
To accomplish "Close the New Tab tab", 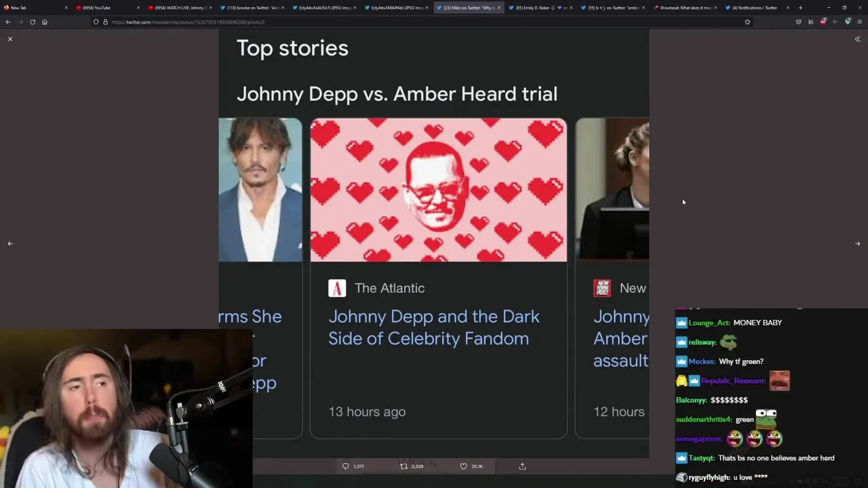I will pyautogui.click(x=66, y=7).
